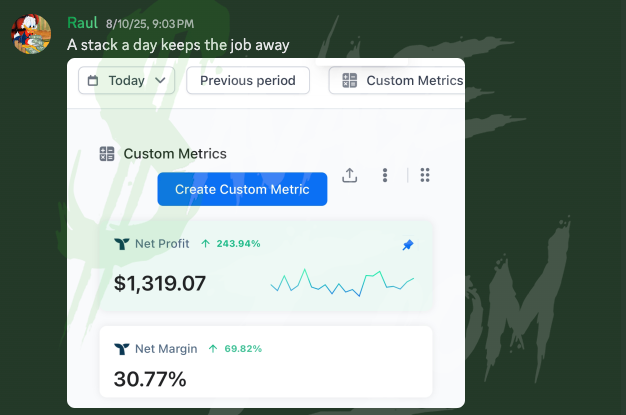Click the 69.82% increase indicator
Screen dimensions: 626x415
pyautogui.click(x=236, y=349)
